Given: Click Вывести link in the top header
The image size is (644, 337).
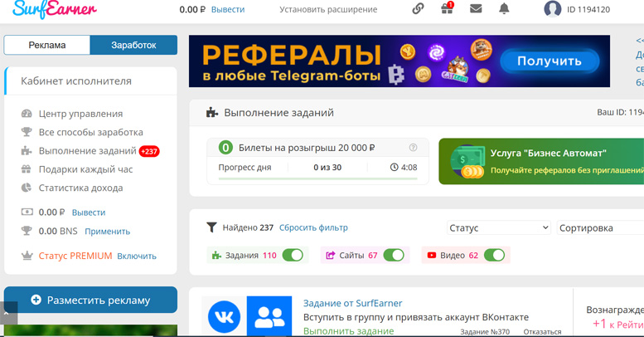Looking at the screenshot, I should click(x=228, y=9).
